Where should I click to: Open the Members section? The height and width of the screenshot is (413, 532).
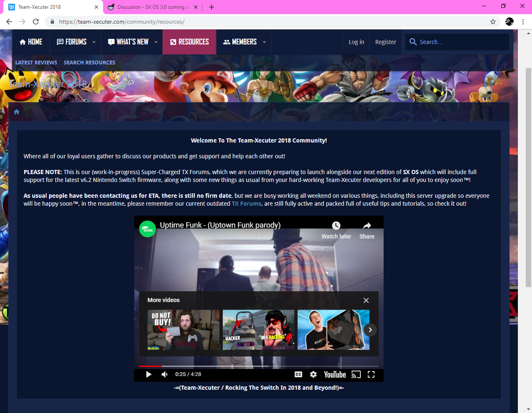(x=240, y=42)
